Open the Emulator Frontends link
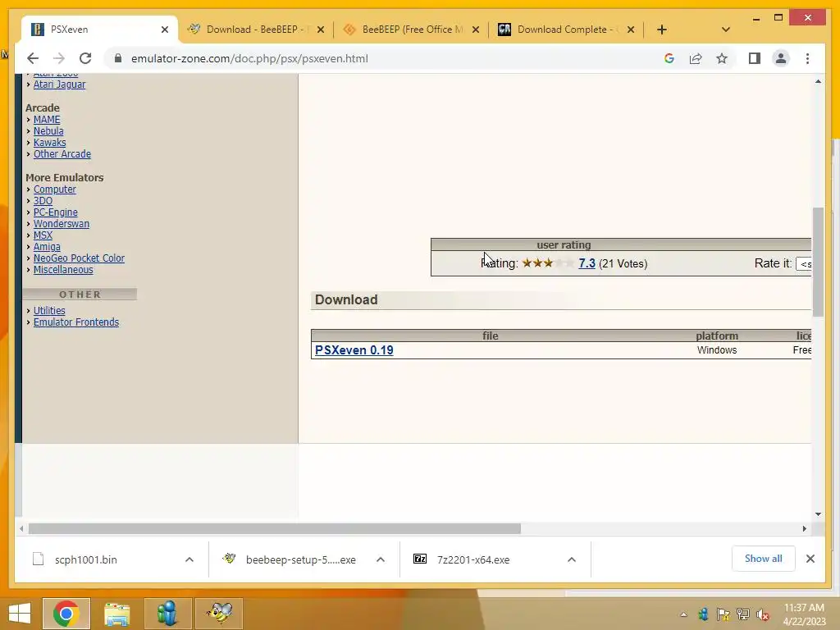840x630 pixels. 76,322
